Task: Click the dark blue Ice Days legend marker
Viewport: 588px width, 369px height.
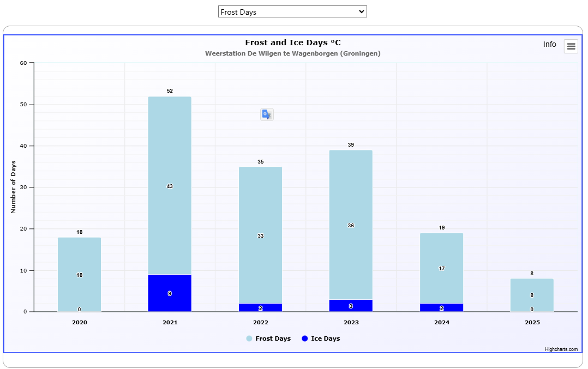Action: [305, 338]
